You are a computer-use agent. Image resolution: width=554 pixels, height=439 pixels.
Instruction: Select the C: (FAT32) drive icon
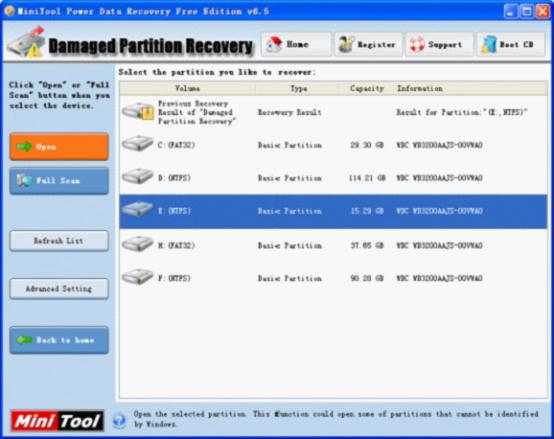click(x=137, y=144)
